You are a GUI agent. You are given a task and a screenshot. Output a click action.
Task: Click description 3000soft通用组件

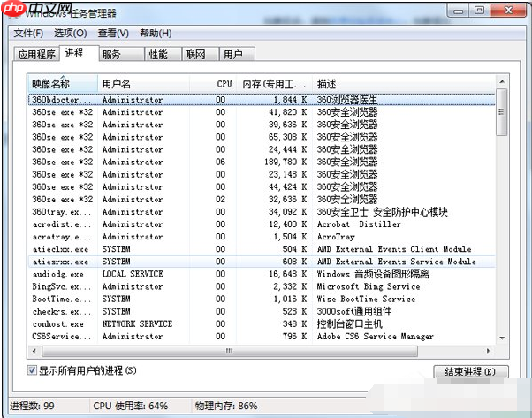point(354,311)
